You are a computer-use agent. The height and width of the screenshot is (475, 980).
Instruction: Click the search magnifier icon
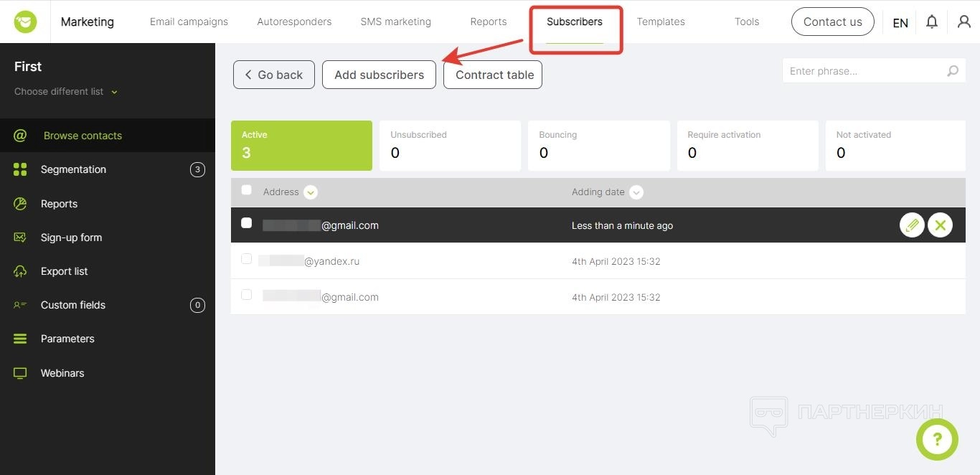953,71
